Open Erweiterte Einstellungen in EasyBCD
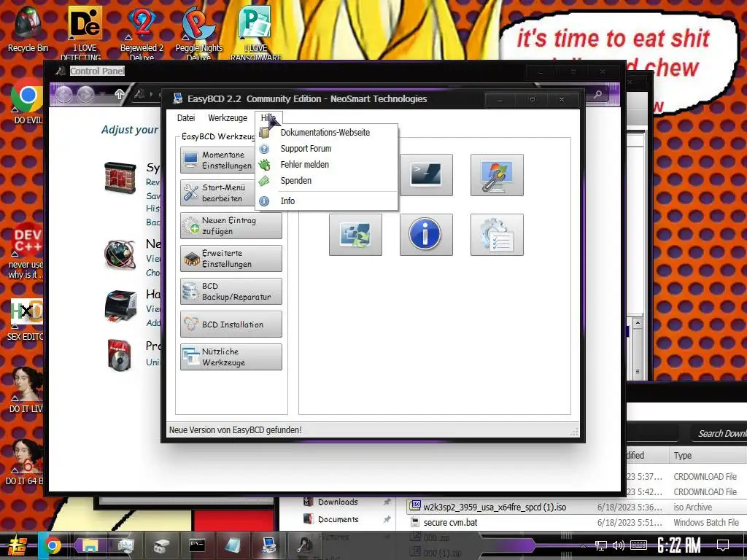Viewport: 747px width, 560px height. [231, 259]
